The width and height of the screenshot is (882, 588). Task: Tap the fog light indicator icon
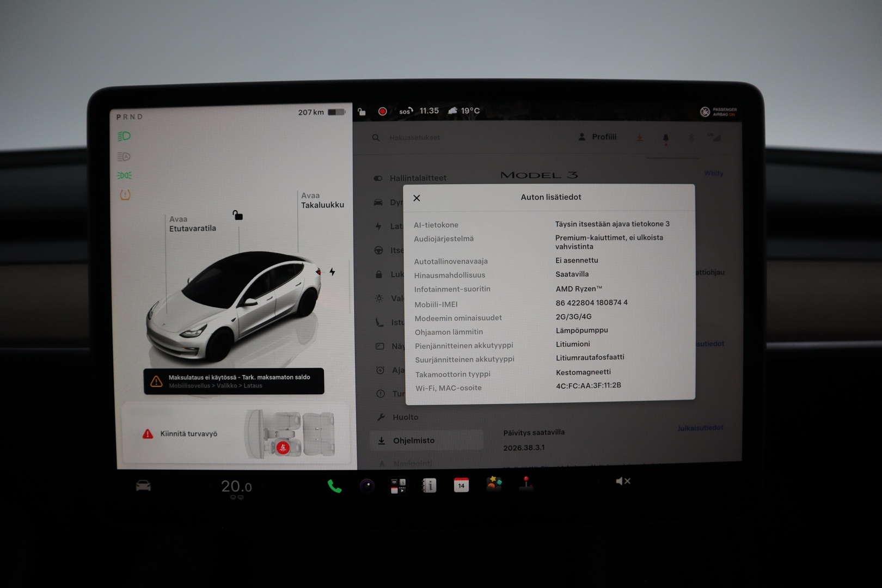click(124, 175)
